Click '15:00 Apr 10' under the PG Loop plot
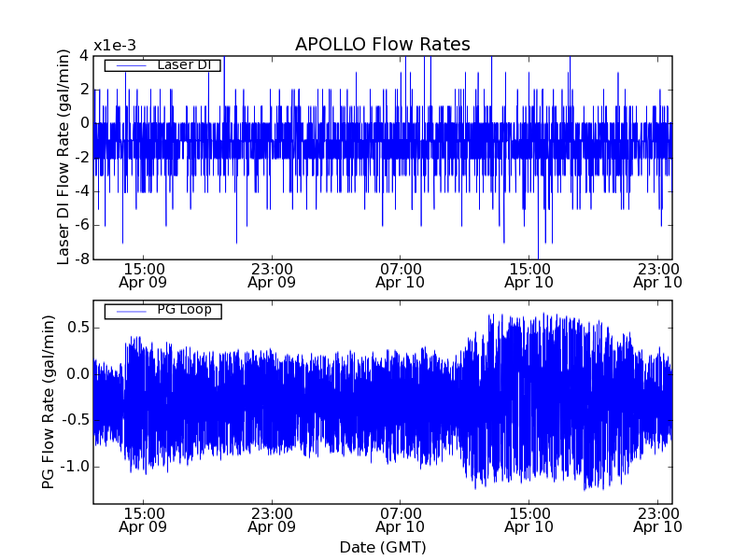 [529, 521]
